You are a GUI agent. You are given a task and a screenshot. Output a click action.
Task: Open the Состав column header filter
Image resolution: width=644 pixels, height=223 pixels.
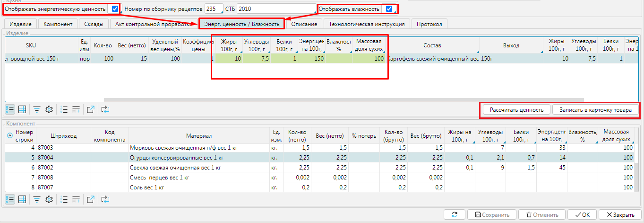(477, 52)
